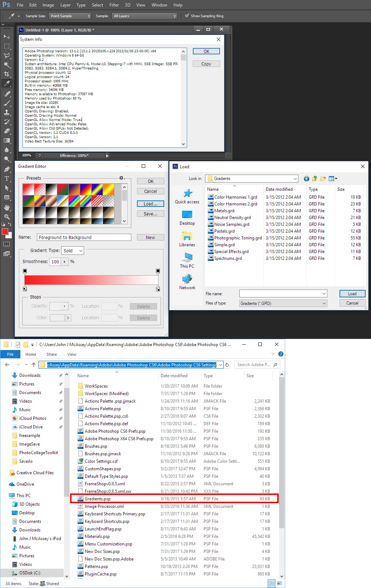Swap foreground and background colors
This screenshot has width=371, height=588.
pyautogui.click(x=10, y=224)
